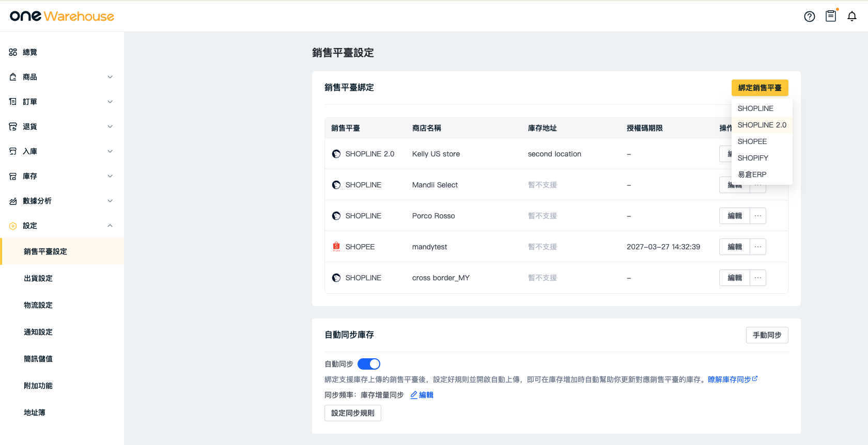Open the notifications bell icon
The width and height of the screenshot is (868, 445).
pos(852,17)
